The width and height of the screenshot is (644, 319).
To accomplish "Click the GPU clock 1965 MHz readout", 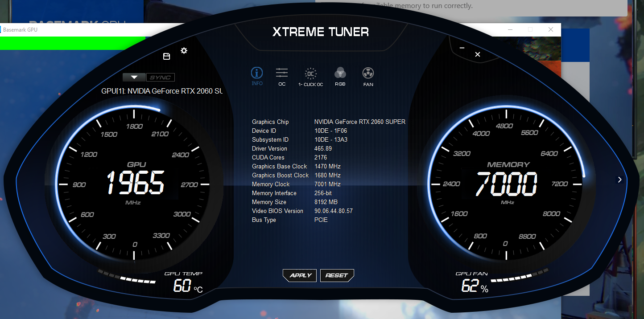I will (135, 183).
